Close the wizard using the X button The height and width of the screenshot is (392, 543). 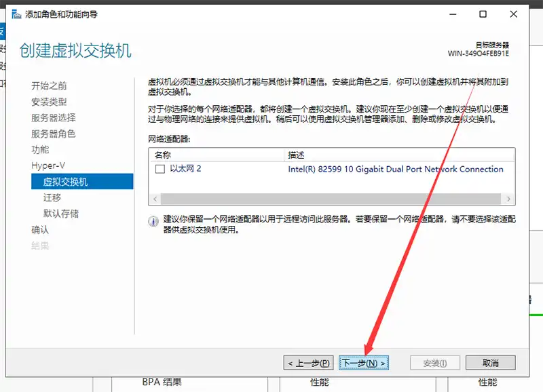[x=514, y=14]
